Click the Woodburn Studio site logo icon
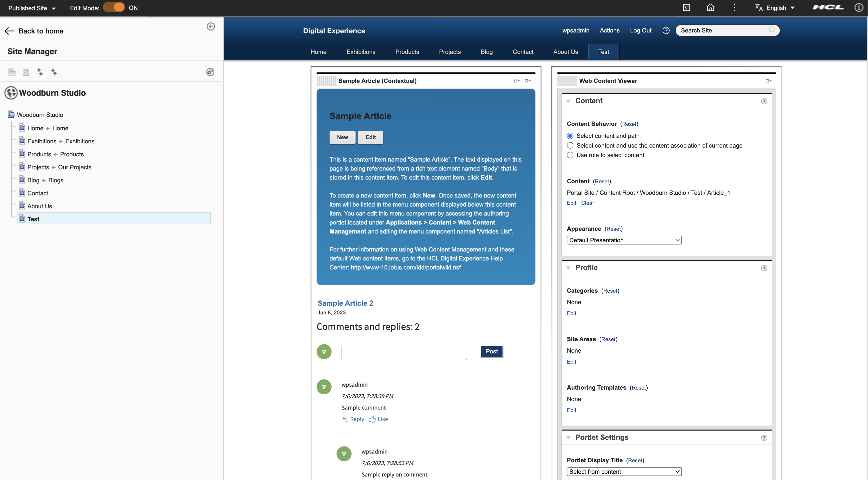868x480 pixels. (10, 93)
